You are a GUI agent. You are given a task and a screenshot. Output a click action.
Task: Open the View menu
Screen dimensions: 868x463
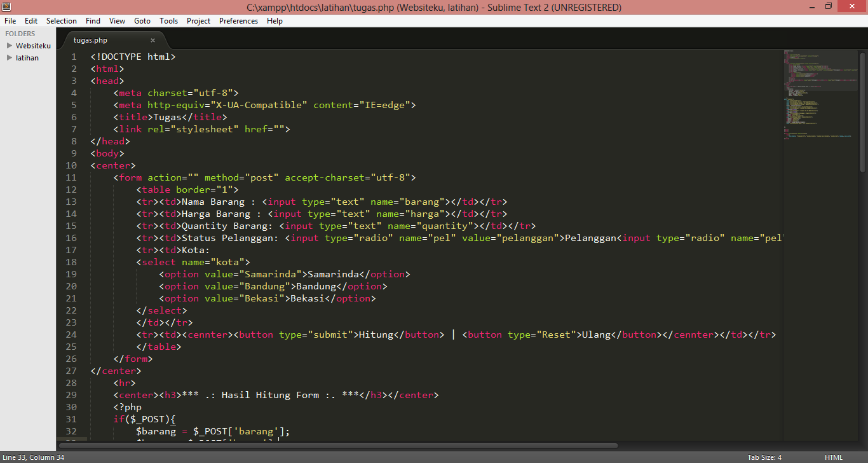coord(117,20)
